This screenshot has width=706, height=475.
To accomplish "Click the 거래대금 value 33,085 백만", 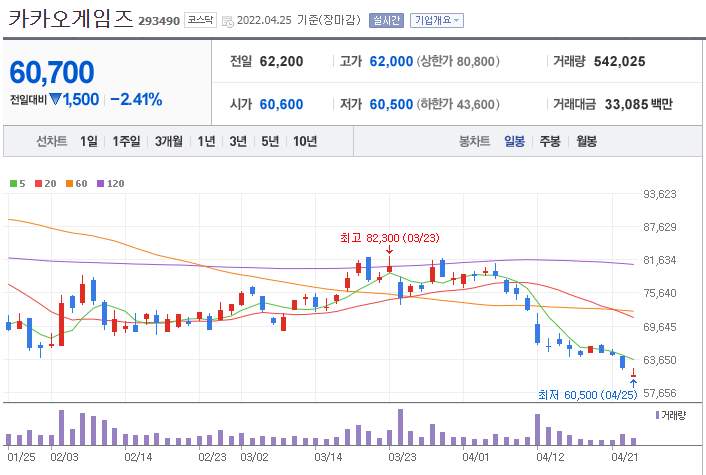I will tap(638, 104).
